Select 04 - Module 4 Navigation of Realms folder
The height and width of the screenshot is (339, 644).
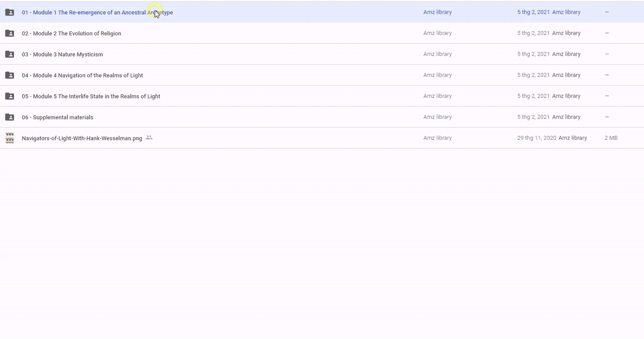[x=82, y=75]
